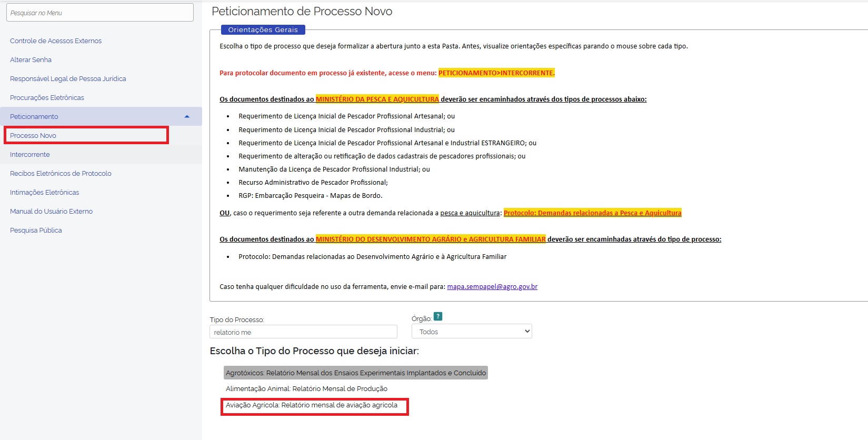Click MINISTÉRIO DO DESENVOLVIMENTO AGRÁRIO highlighted text
The height and width of the screenshot is (440, 868).
431,239
